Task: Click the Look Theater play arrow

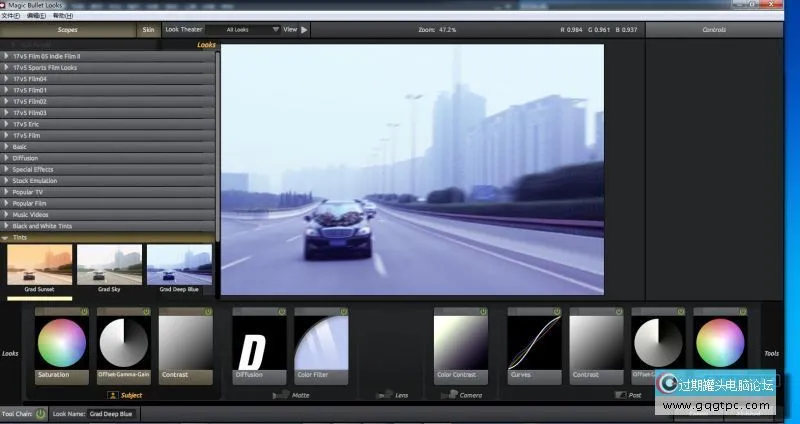Action: click(304, 30)
